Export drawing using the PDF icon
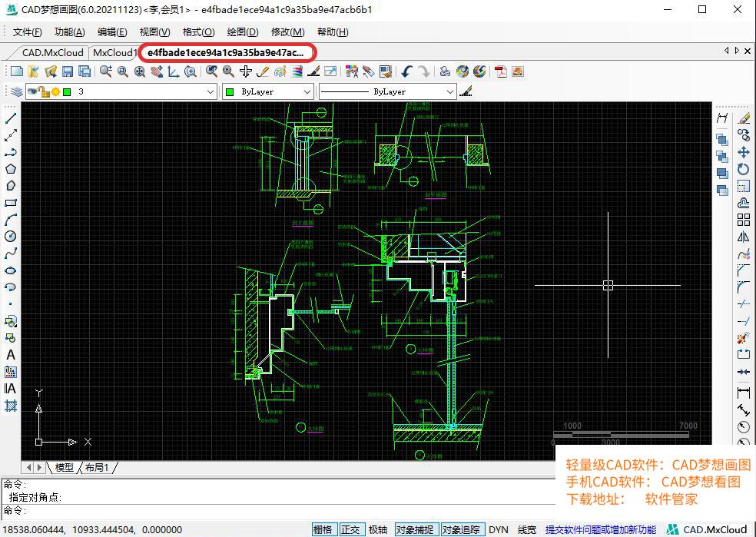Image resolution: width=756 pixels, height=537 pixels. point(500,71)
